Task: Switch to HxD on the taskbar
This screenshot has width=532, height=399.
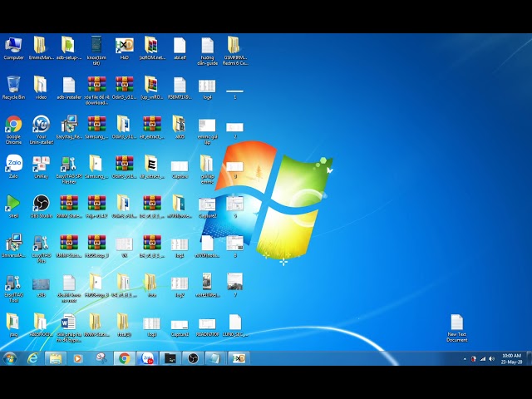Action: point(239,358)
